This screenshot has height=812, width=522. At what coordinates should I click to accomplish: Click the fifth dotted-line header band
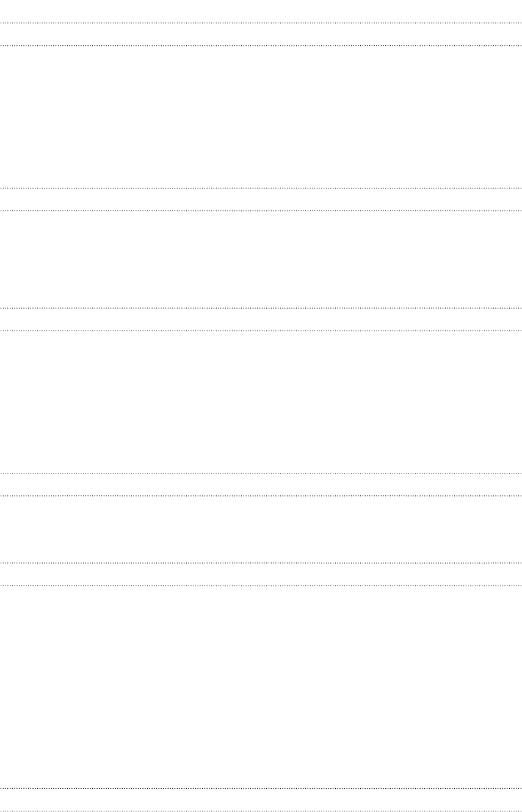pyautogui.click(x=261, y=574)
